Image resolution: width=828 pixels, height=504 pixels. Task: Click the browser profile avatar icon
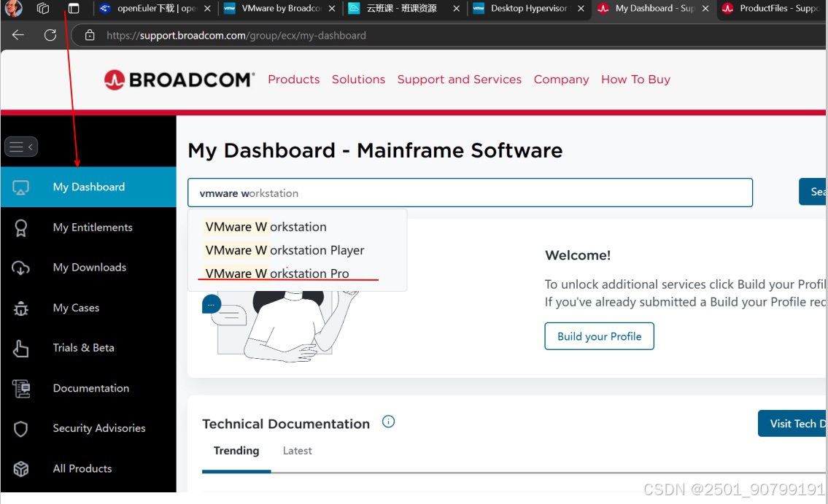[x=13, y=9]
